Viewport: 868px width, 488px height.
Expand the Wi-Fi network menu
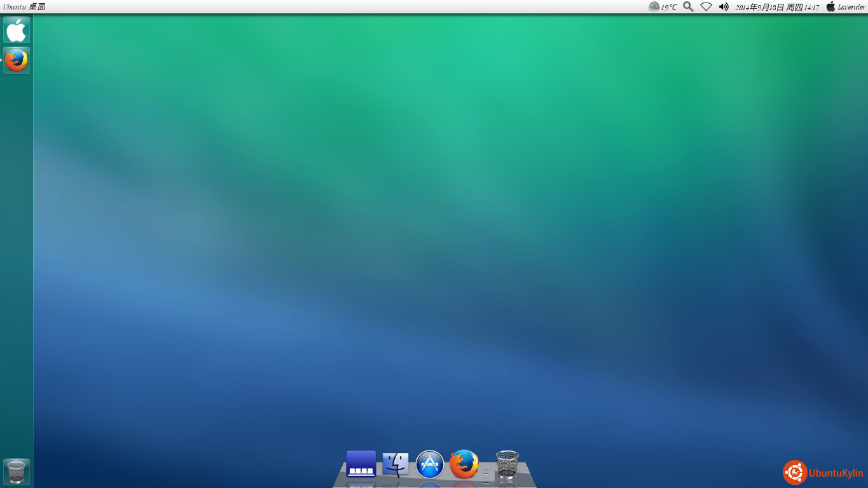tap(706, 6)
